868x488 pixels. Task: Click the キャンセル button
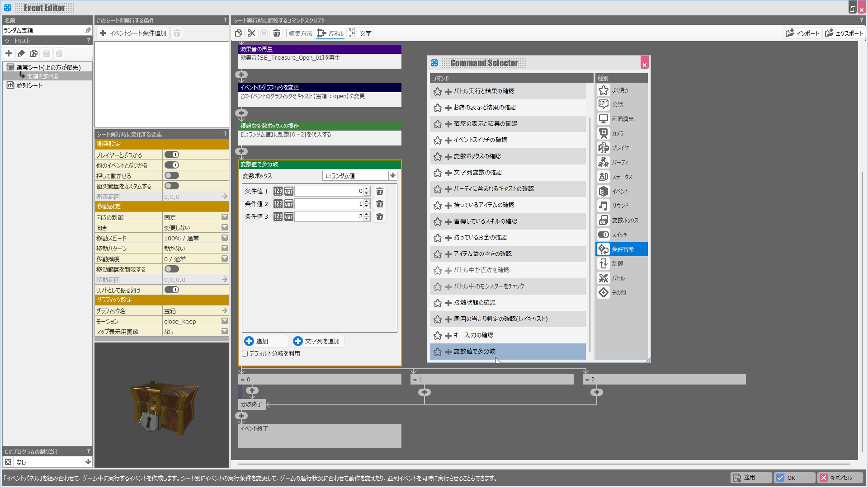(x=841, y=478)
